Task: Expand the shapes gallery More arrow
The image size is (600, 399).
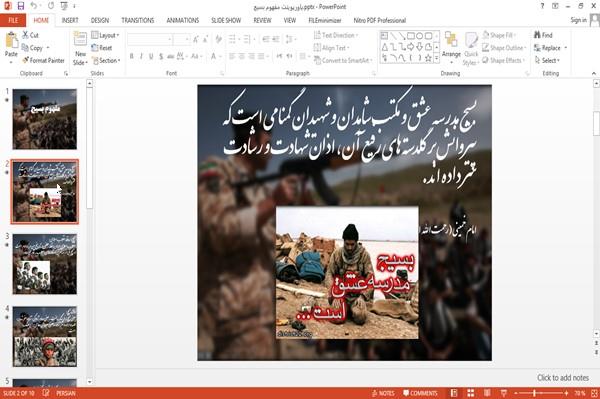Action: [437, 59]
